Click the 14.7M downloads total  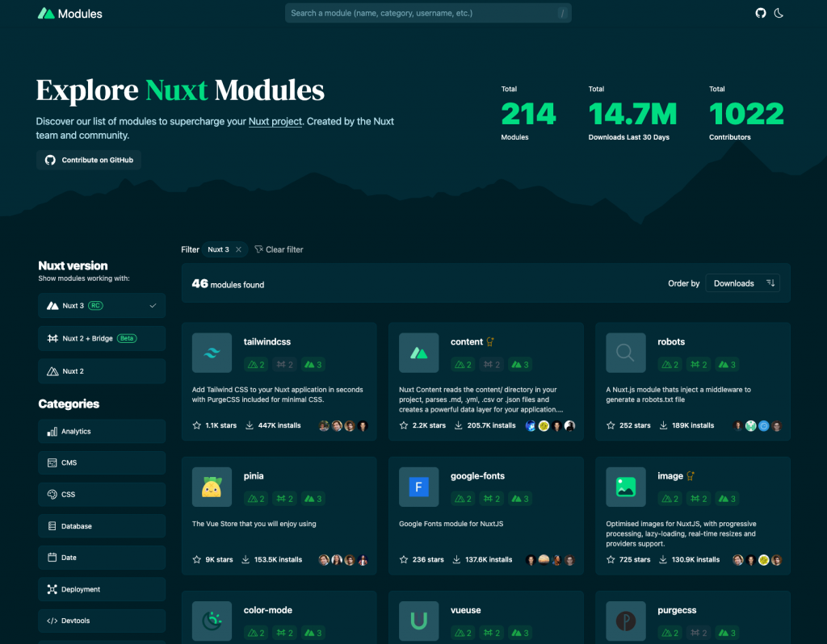click(x=632, y=114)
